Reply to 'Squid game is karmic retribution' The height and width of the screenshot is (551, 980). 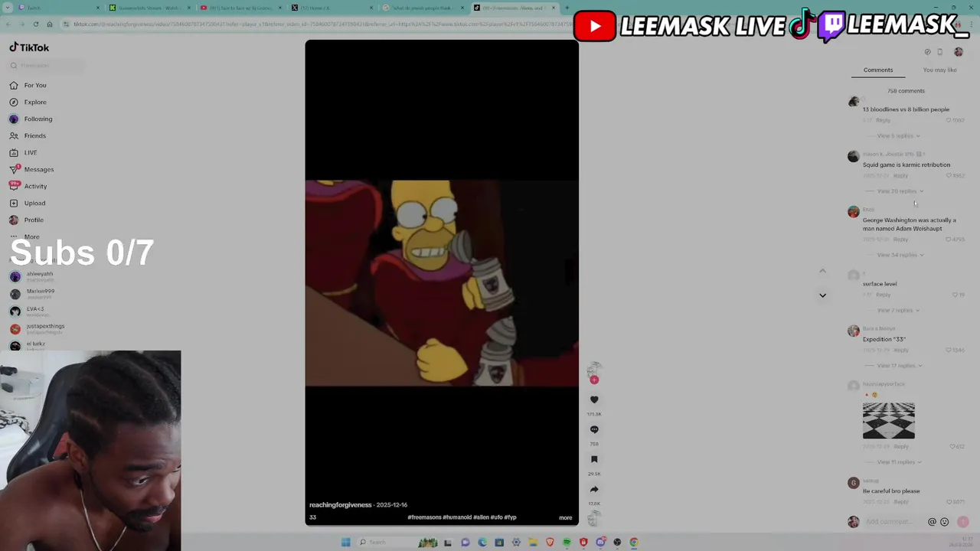pyautogui.click(x=901, y=176)
